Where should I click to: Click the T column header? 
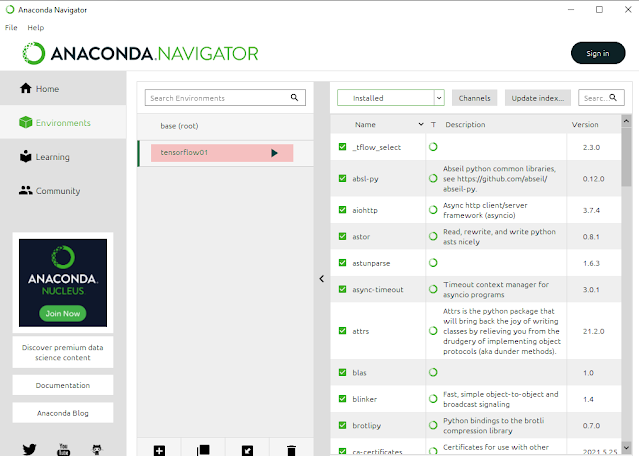[x=433, y=124]
